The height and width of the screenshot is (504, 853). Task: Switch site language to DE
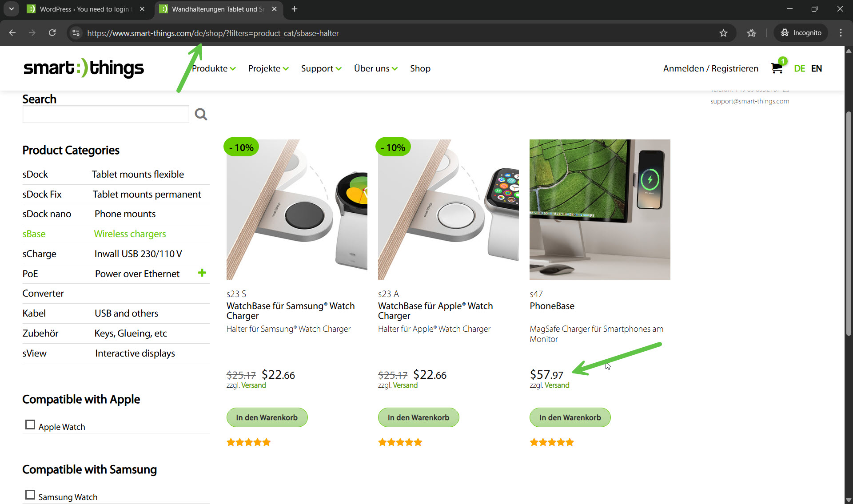coord(800,68)
